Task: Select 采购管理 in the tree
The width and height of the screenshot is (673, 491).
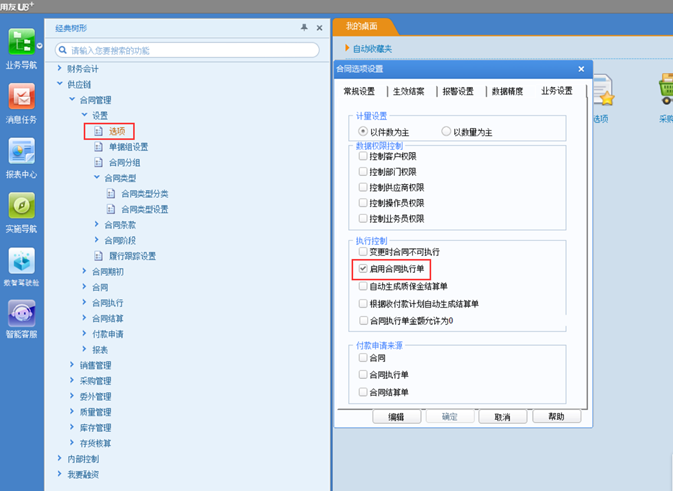Action: [x=95, y=381]
